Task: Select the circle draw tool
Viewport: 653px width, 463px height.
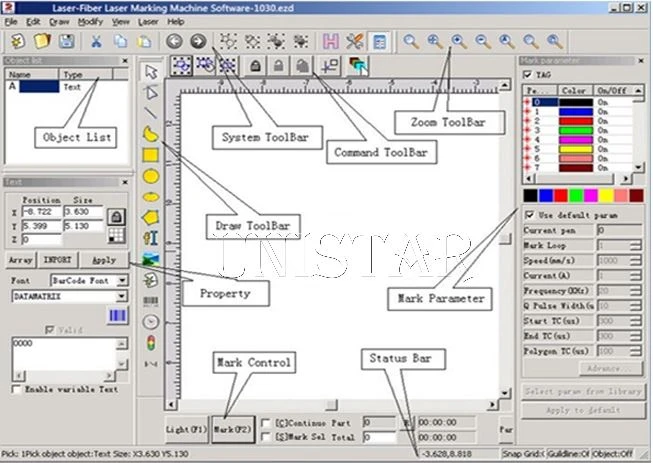Action: (151, 176)
